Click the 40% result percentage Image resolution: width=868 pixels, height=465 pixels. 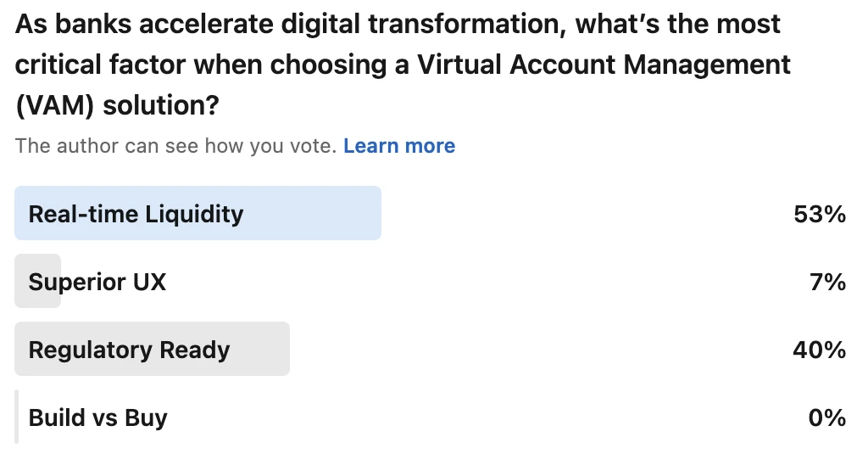820,350
